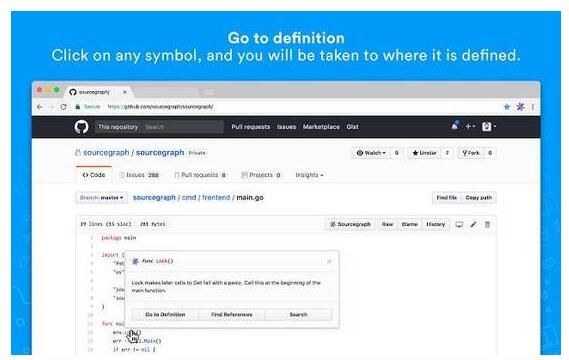Click the star count number
The image size is (569, 360).
pyautogui.click(x=447, y=153)
